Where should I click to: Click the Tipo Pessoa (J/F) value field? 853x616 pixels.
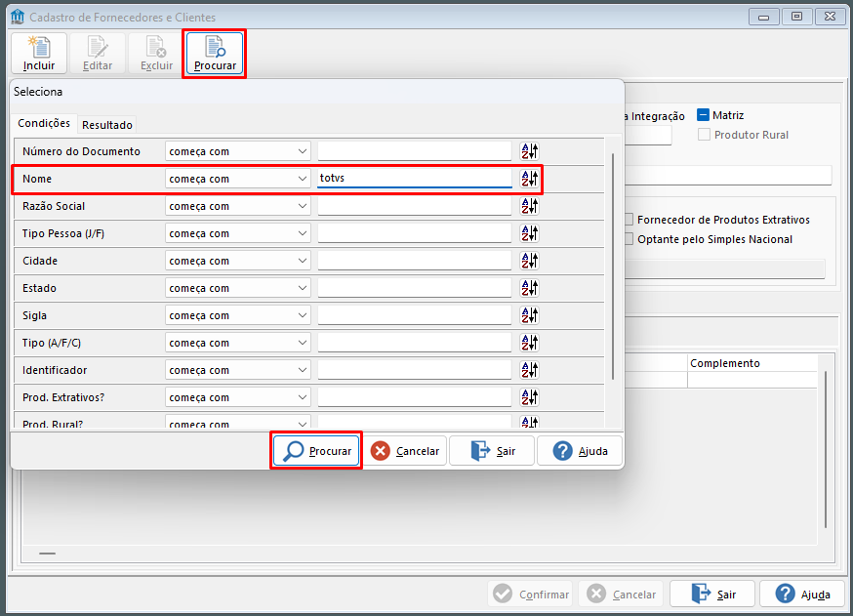[415, 233]
